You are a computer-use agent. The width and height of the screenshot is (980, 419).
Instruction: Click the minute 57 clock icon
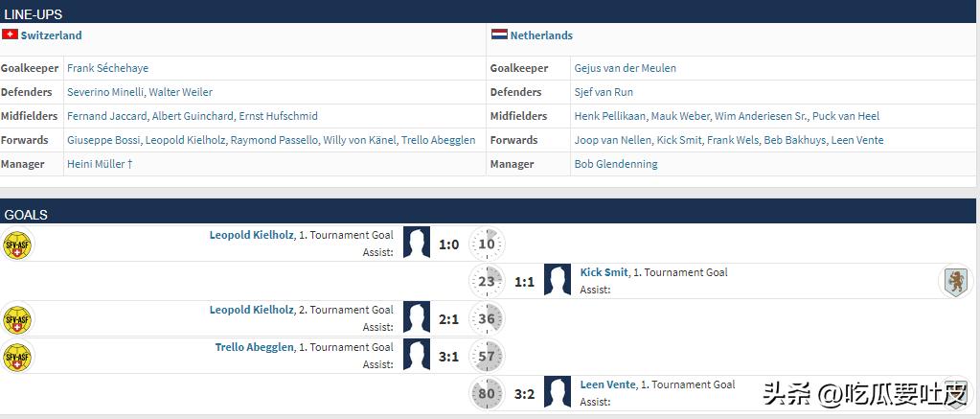point(487,356)
